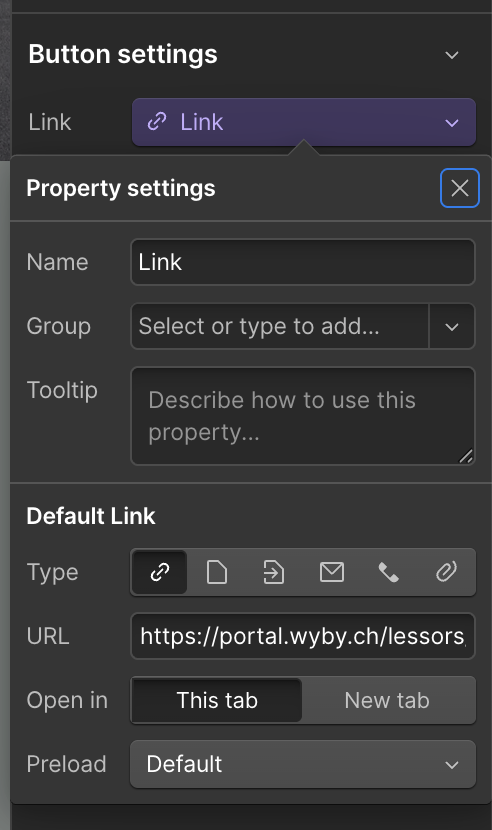Click the Tooltip textarea resize handle
This screenshot has height=830, width=492.
[466, 456]
